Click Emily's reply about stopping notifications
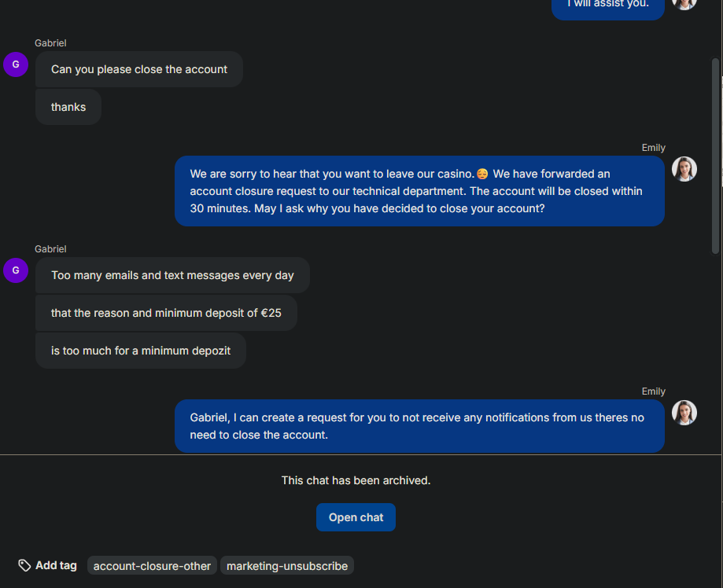Image resolution: width=723 pixels, height=588 pixels. tap(419, 425)
